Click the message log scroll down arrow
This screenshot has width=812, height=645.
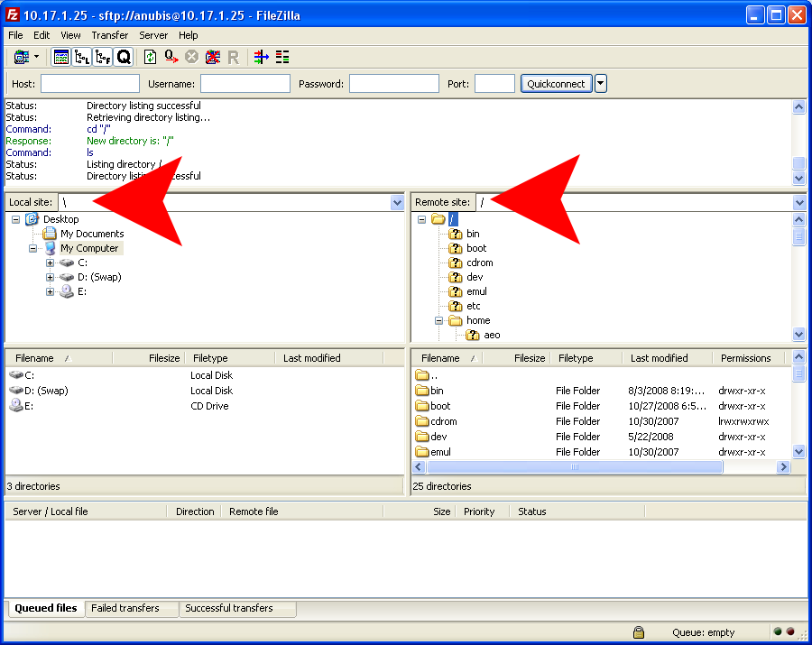tap(799, 178)
